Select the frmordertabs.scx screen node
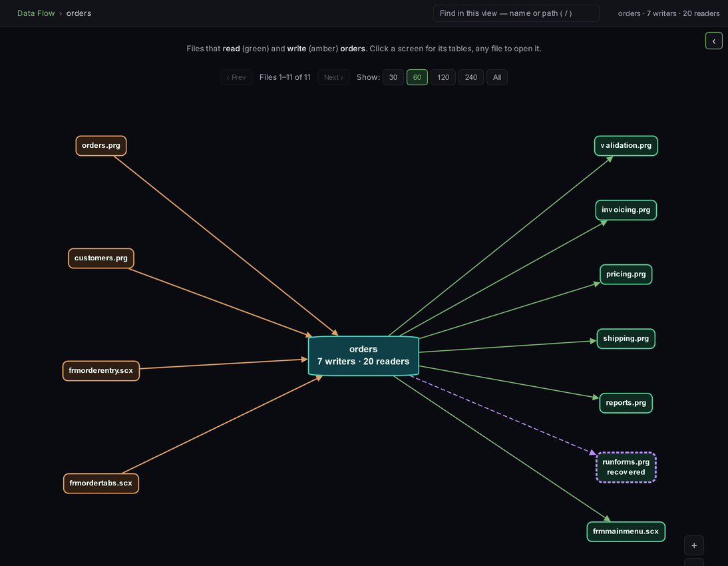The width and height of the screenshot is (728, 566). (100, 483)
